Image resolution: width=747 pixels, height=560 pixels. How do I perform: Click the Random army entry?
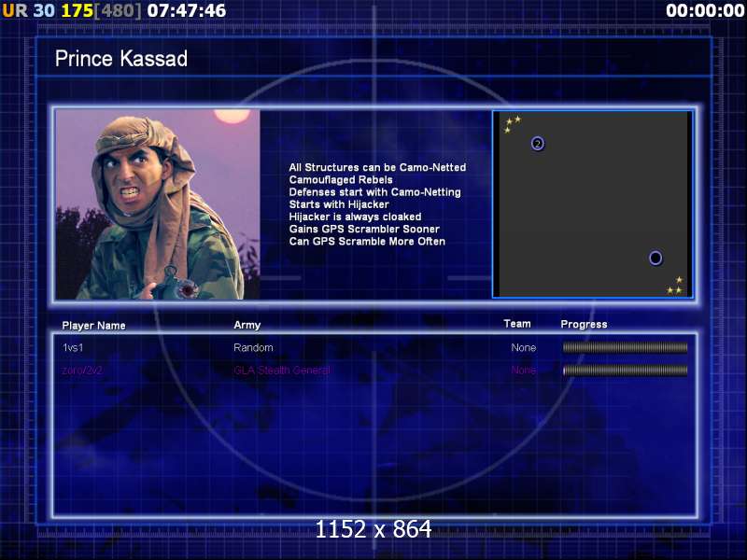pyautogui.click(x=253, y=347)
